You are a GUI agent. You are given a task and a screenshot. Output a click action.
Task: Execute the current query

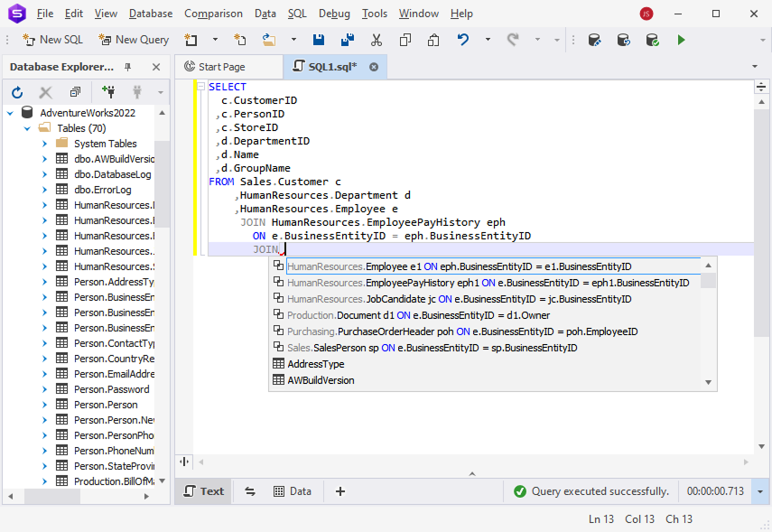[x=682, y=40]
